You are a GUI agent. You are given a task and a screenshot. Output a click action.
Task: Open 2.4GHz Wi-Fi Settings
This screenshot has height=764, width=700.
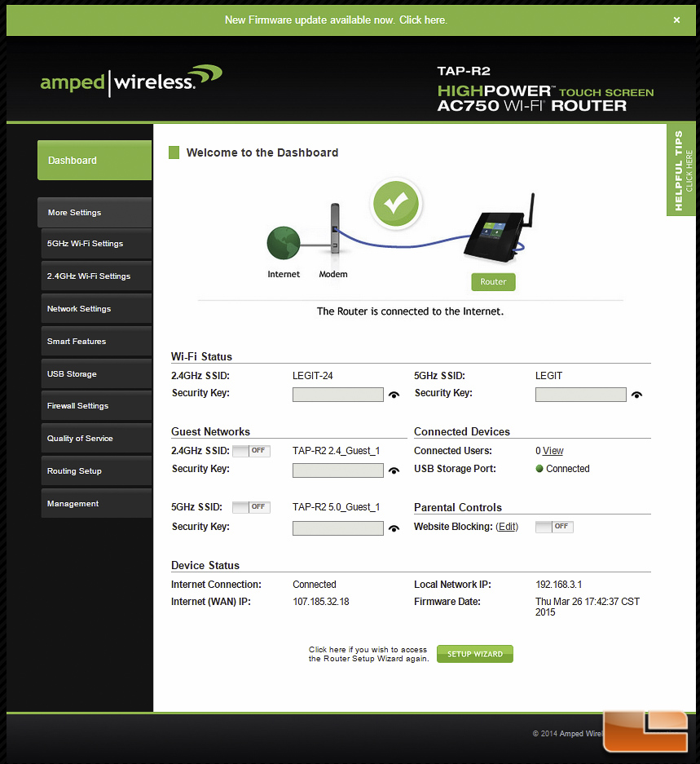tap(96, 276)
